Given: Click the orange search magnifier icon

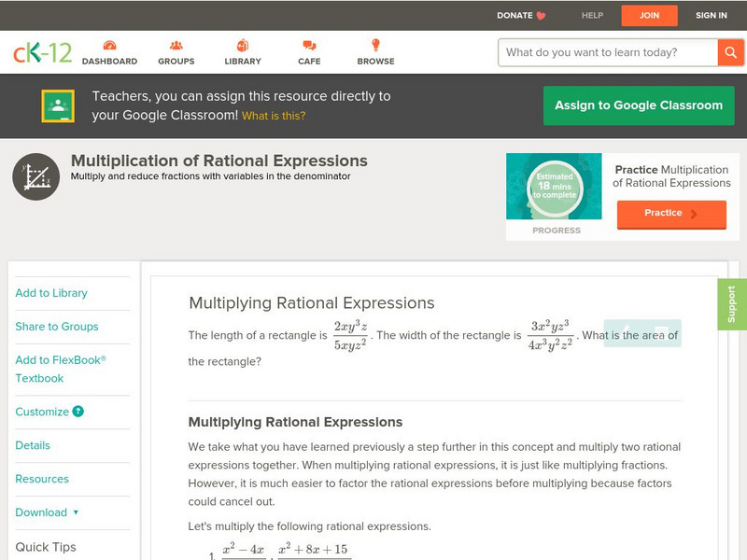Looking at the screenshot, I should coord(731,52).
